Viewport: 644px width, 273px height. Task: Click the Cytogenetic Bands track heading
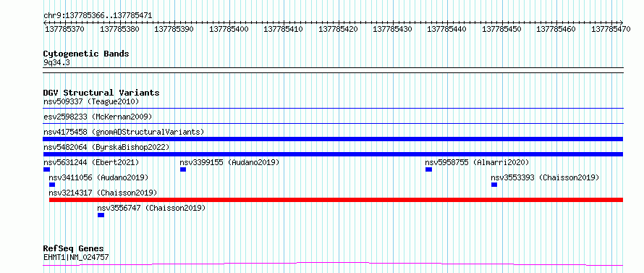click(86, 54)
